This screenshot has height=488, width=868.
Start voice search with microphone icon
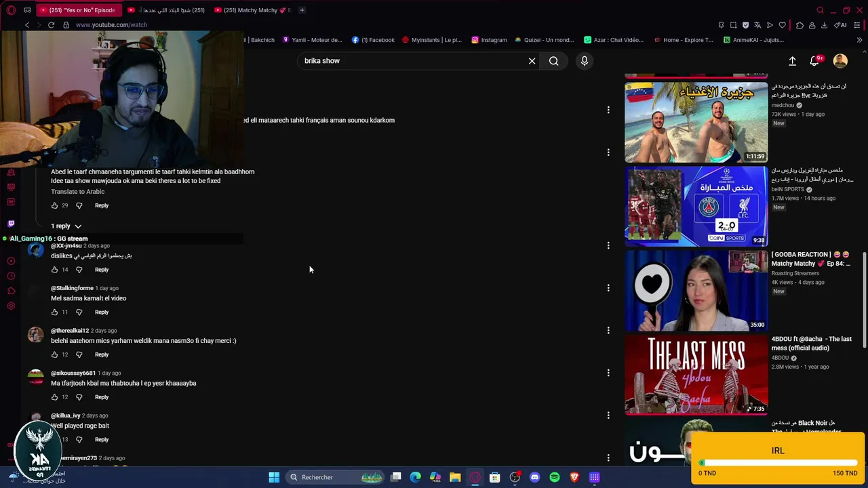[585, 61]
